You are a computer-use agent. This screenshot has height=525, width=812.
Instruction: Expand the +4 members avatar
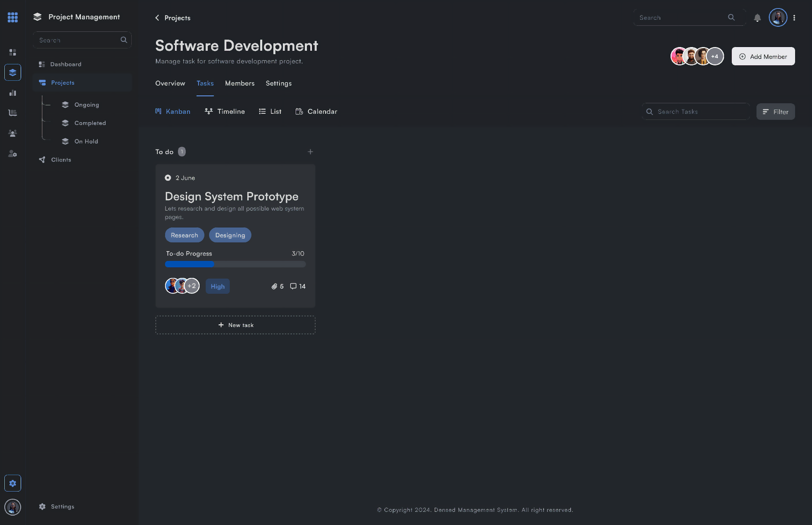[715, 56]
